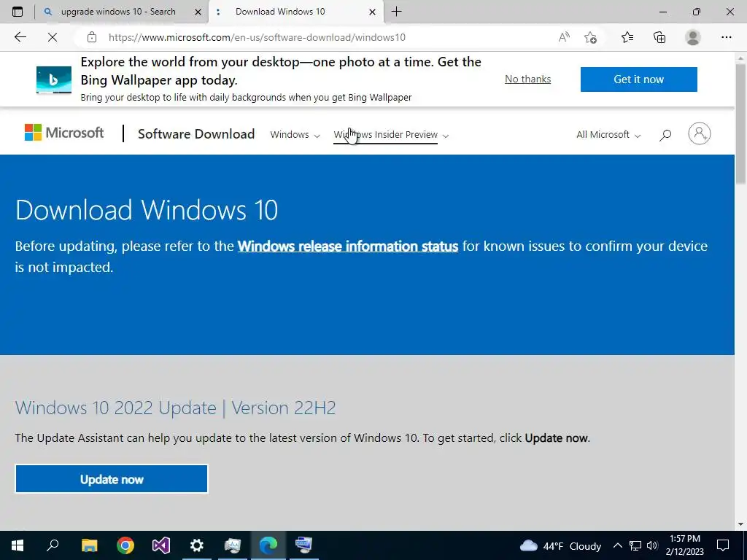Expand 'Windows Insider Preview' dropdown
Image resolution: width=747 pixels, height=560 pixels.
391,135
